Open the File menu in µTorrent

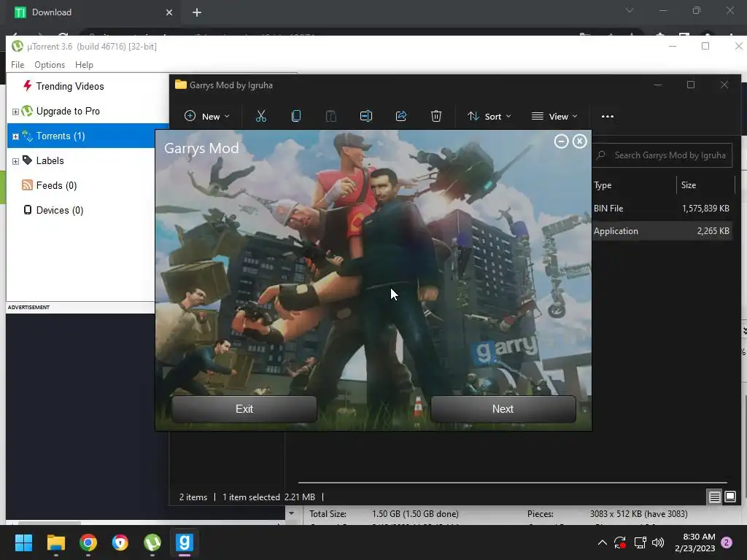(x=18, y=65)
